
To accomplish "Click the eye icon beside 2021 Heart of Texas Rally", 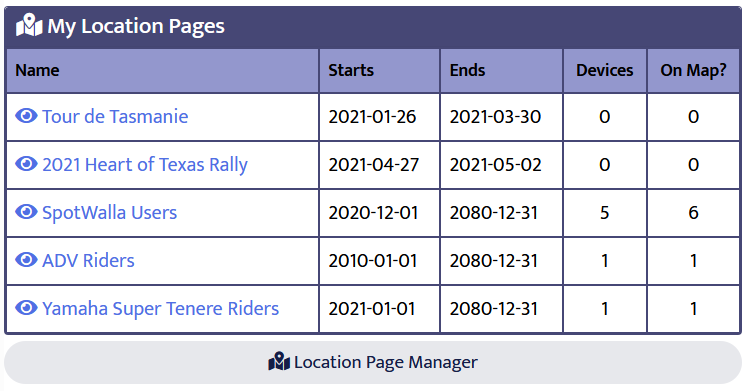I will click(x=26, y=164).
